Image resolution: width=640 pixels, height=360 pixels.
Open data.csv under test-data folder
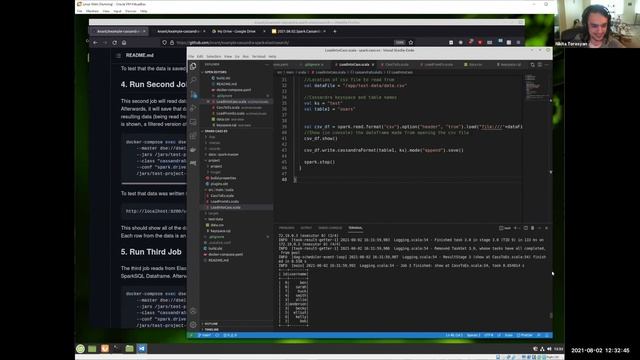point(217,225)
